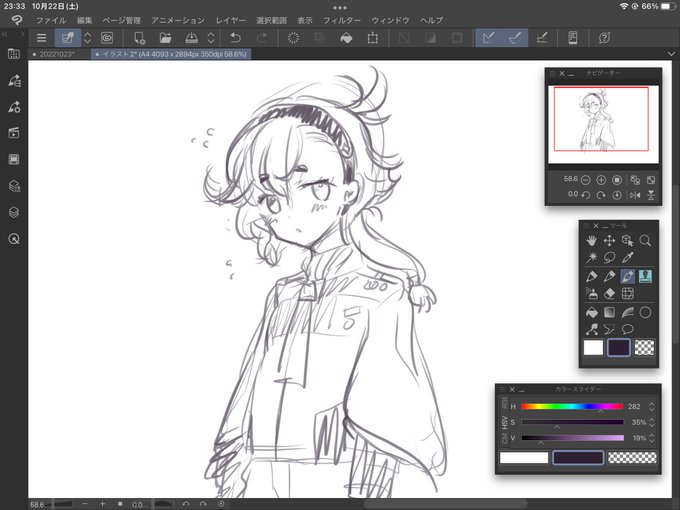This screenshot has height=510, width=680.
Task: Select the Balloon tool
Action: coord(627,330)
